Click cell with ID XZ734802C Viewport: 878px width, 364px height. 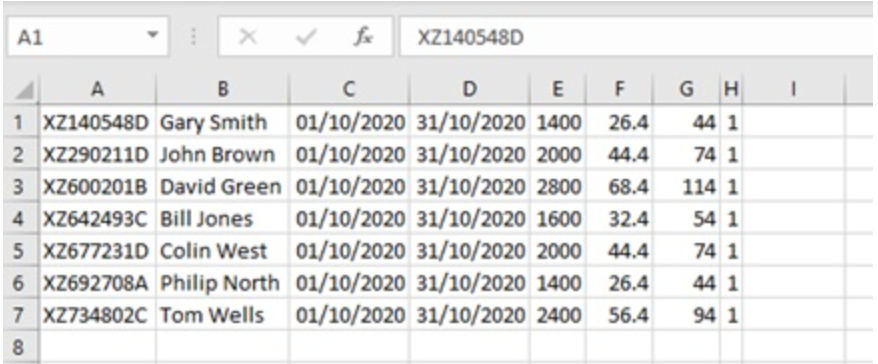pyautogui.click(x=97, y=315)
